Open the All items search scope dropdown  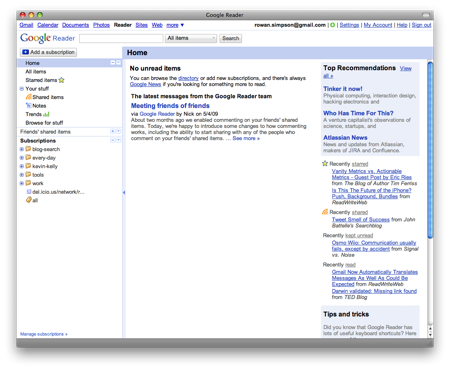tap(191, 38)
